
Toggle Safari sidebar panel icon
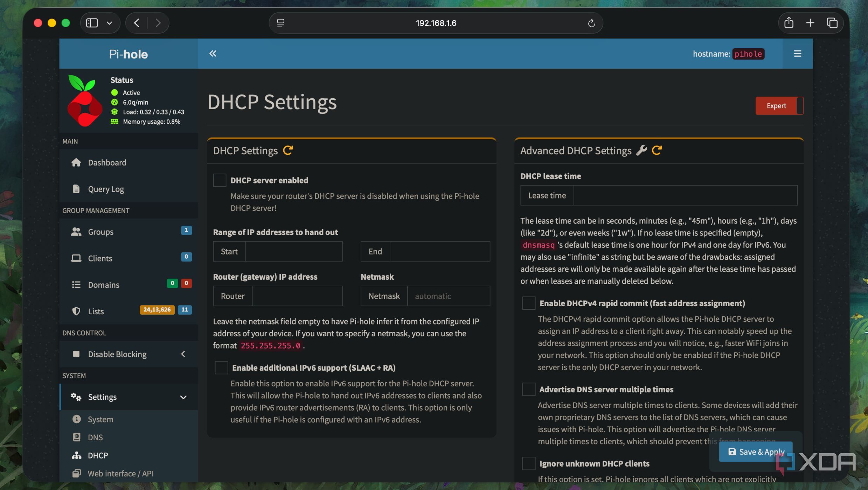point(92,23)
